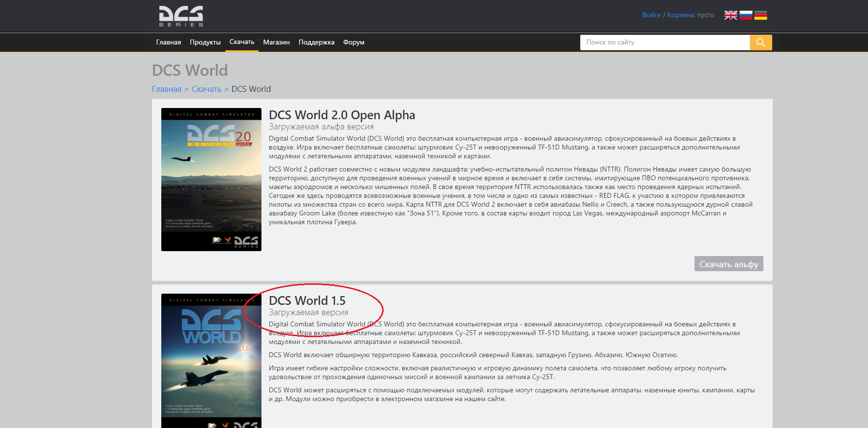Open the Корзина cart link
The height and width of the screenshot is (428, 868).
pos(681,15)
